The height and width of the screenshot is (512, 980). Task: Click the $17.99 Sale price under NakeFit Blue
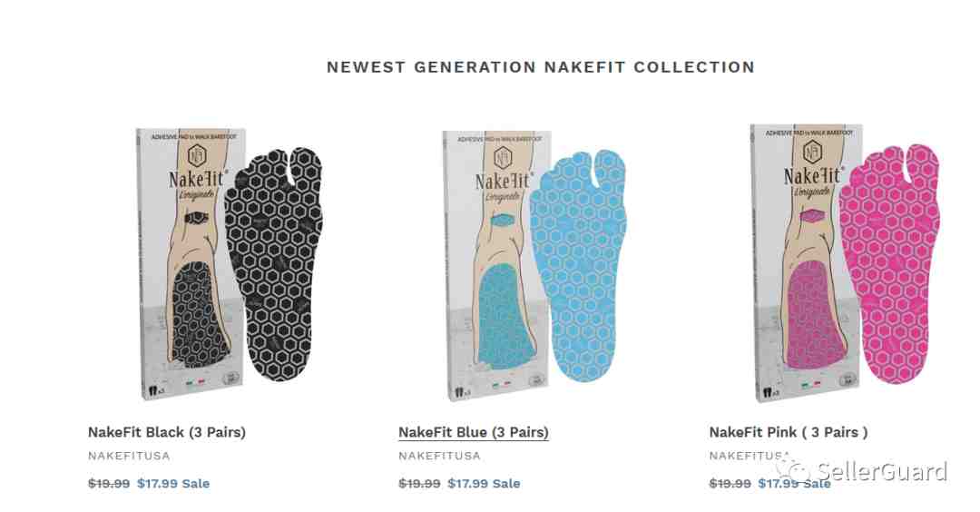click(484, 483)
